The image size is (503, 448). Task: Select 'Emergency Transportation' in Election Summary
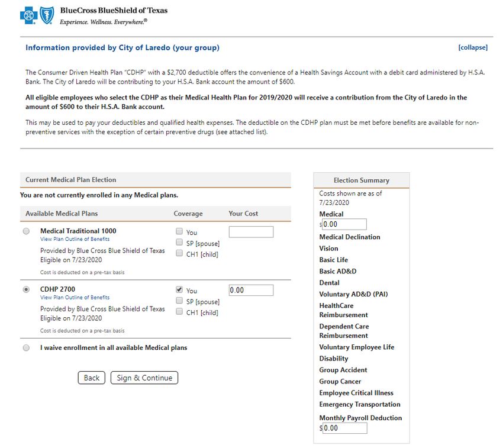(x=360, y=404)
